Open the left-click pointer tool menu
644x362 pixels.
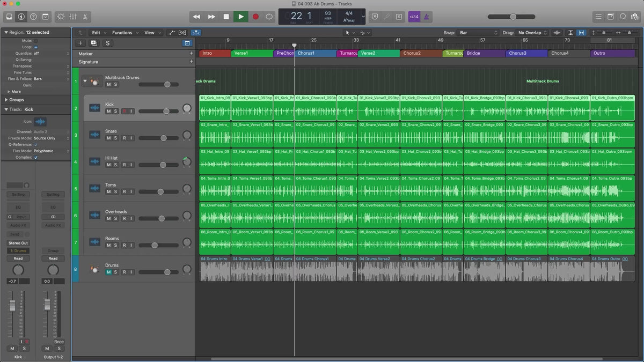point(349,33)
